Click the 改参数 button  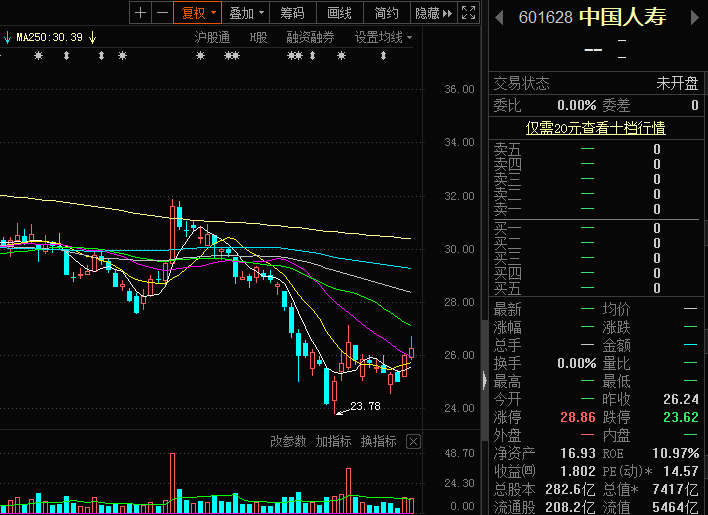pos(288,441)
